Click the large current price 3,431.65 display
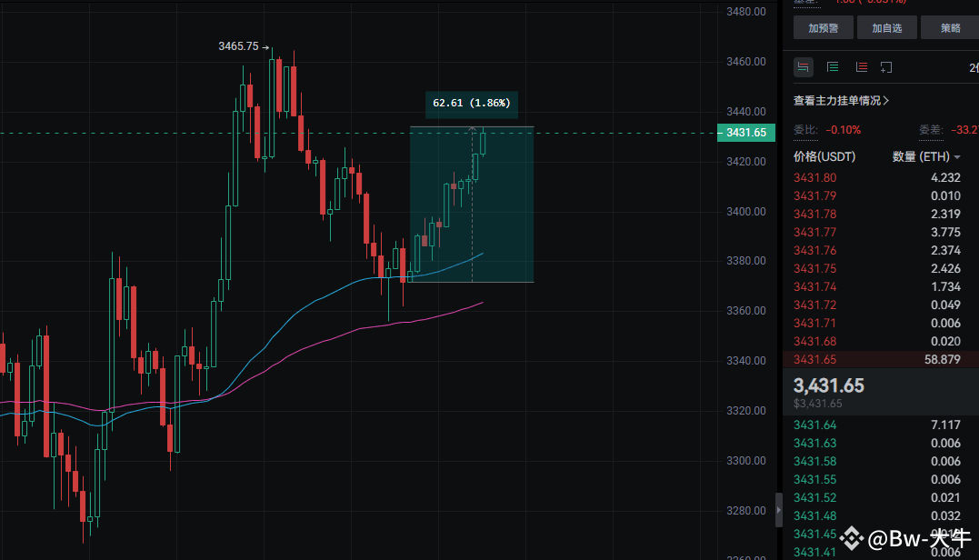This screenshot has width=979, height=560. point(828,385)
